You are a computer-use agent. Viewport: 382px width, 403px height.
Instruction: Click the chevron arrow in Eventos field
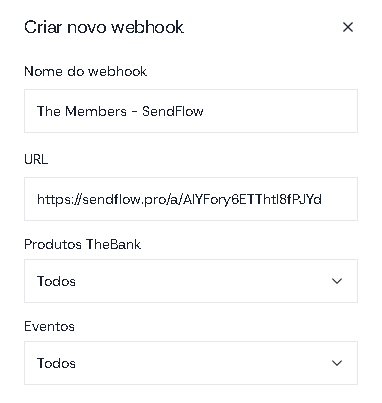pyautogui.click(x=337, y=363)
